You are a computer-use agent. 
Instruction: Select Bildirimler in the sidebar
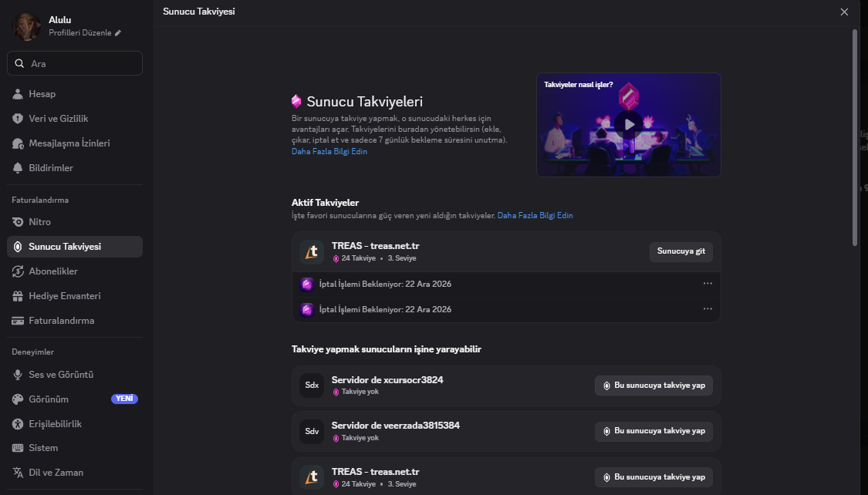(x=75, y=167)
